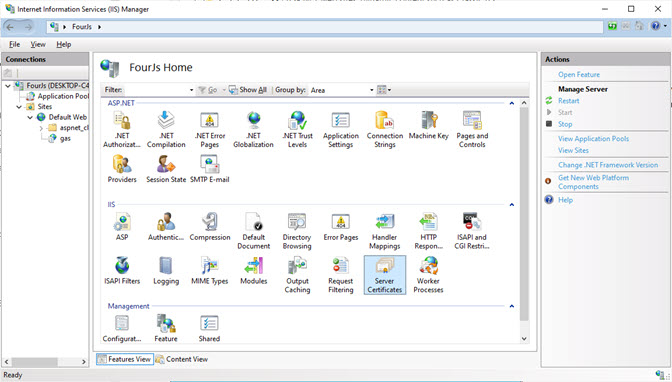Open the File menu

15,44
